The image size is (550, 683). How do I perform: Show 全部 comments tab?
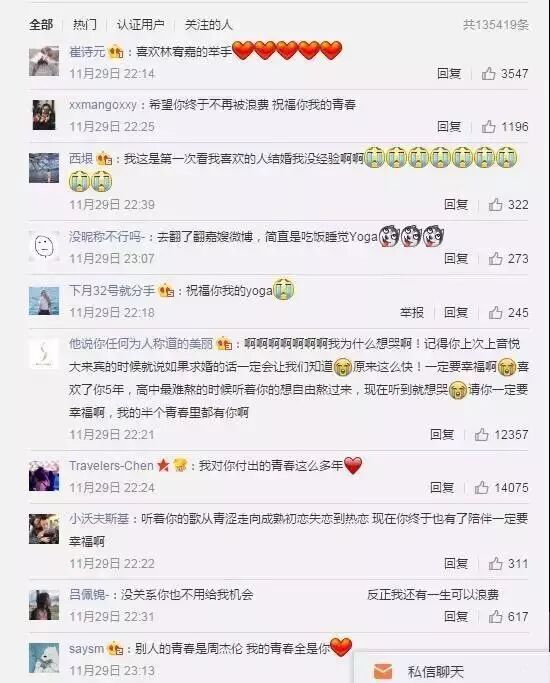click(x=41, y=25)
